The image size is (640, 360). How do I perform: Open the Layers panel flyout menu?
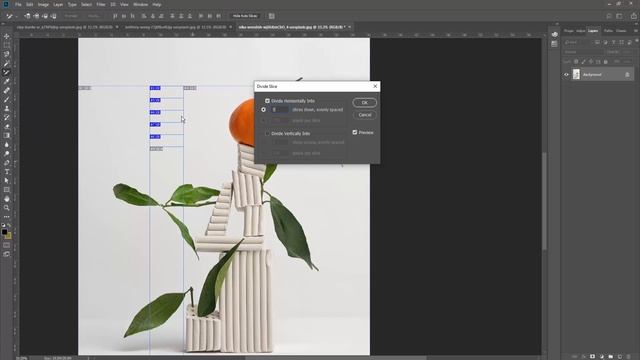[x=636, y=31]
